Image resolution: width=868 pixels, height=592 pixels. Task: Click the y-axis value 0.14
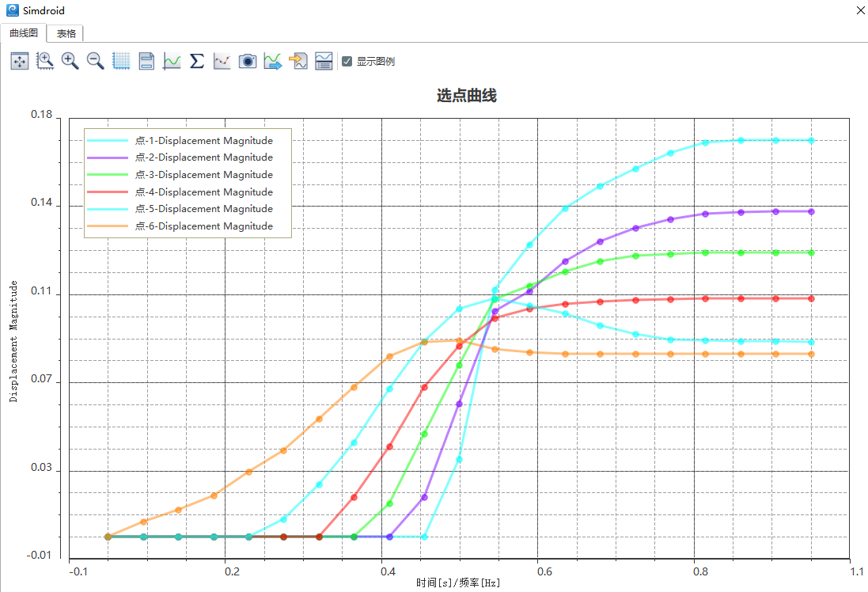click(41, 202)
